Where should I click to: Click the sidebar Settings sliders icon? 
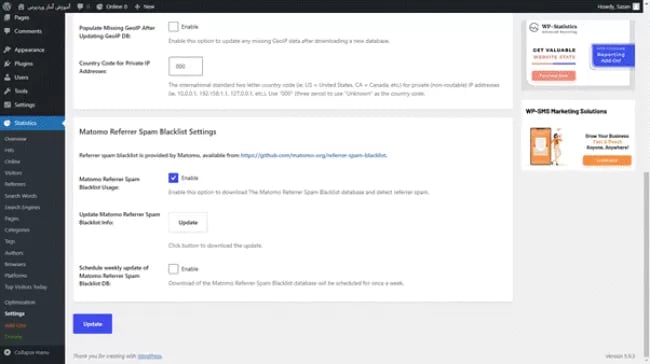[x=7, y=105]
